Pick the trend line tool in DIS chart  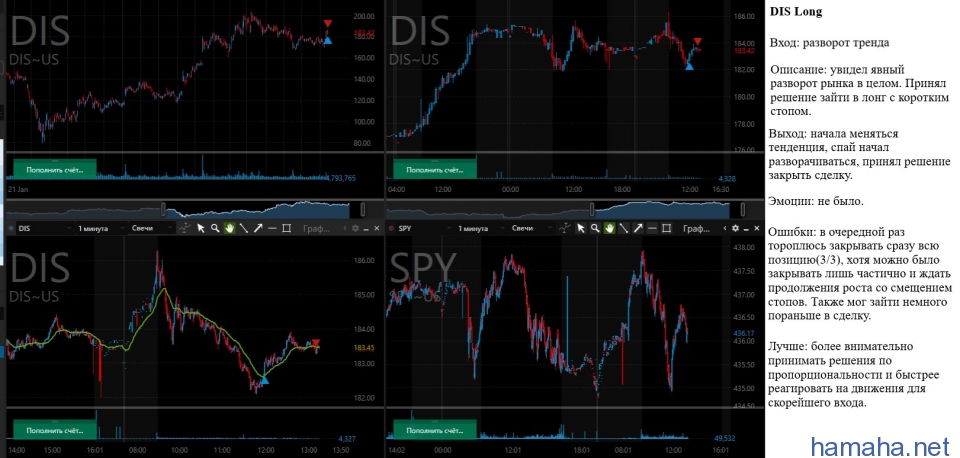coord(244,228)
